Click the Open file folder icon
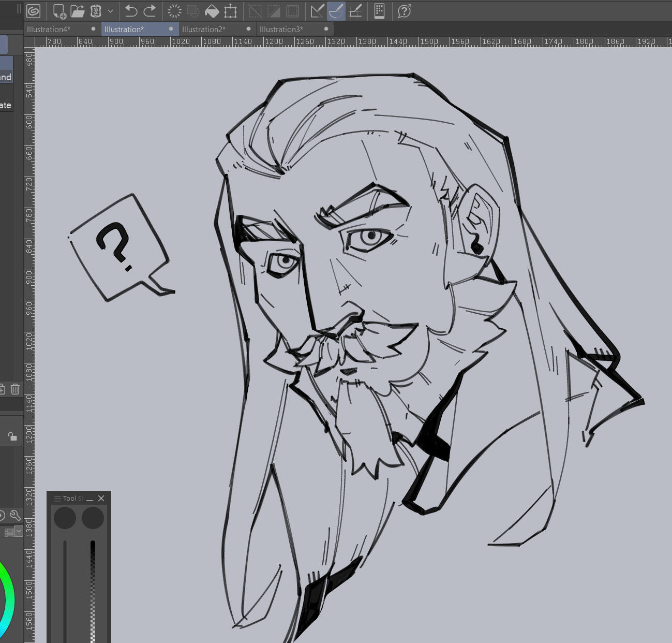 78,11
